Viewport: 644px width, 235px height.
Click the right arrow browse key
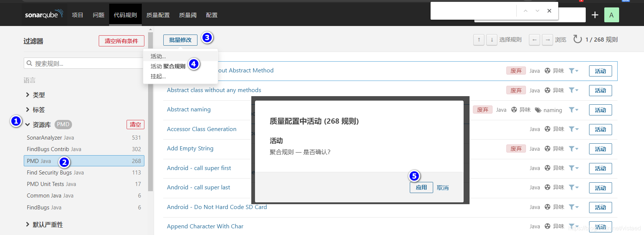click(547, 40)
